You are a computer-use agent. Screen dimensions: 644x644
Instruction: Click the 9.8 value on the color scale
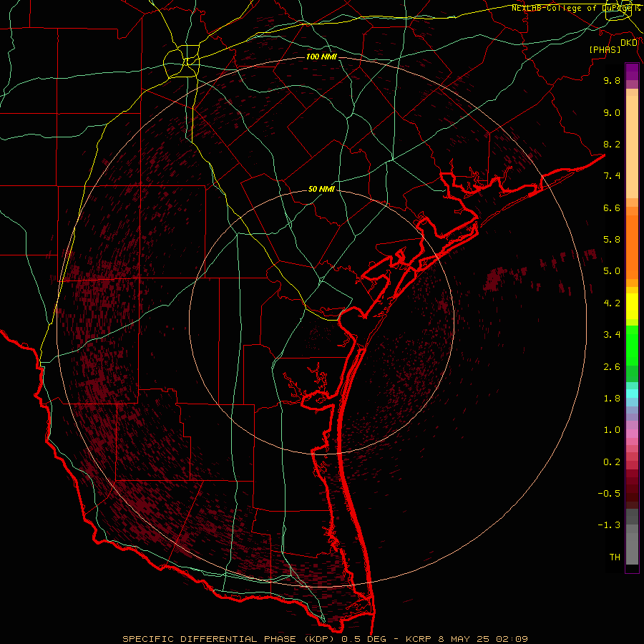[612, 80]
